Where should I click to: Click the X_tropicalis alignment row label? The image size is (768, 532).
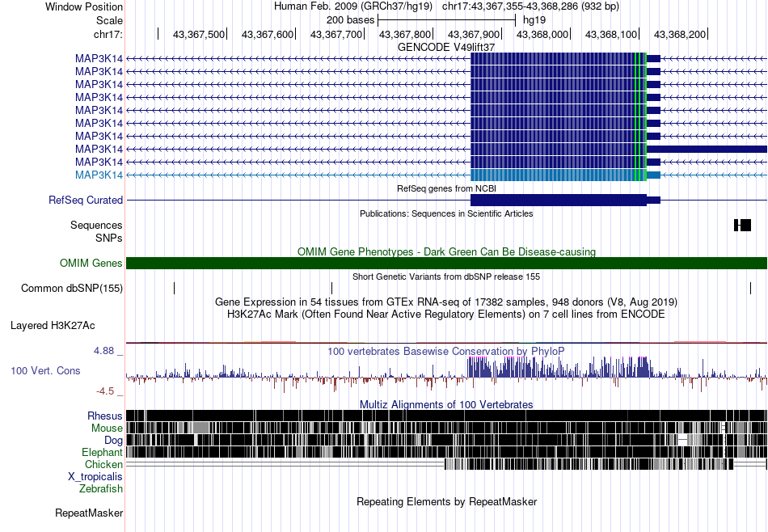pyautogui.click(x=95, y=476)
